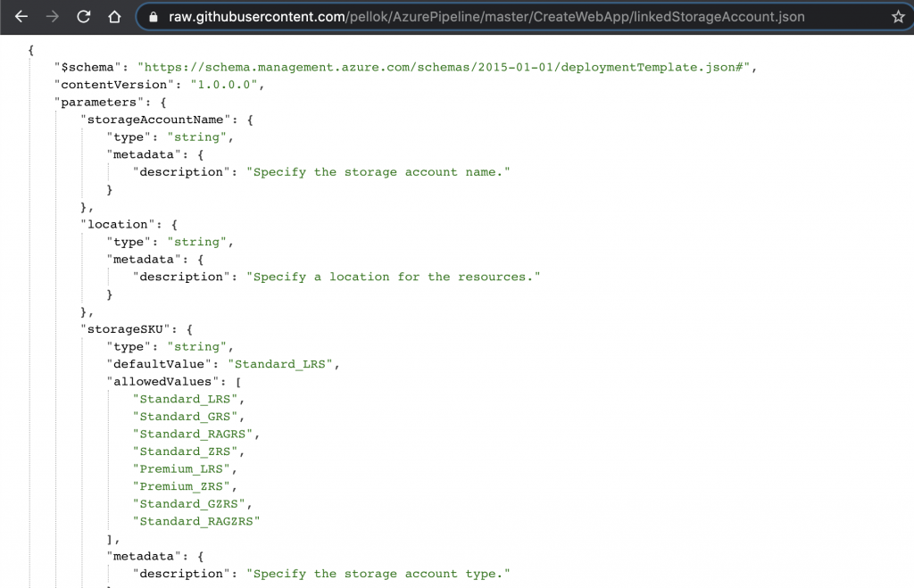Open the browser home page icon
The width and height of the screenshot is (914, 588).
point(114,17)
